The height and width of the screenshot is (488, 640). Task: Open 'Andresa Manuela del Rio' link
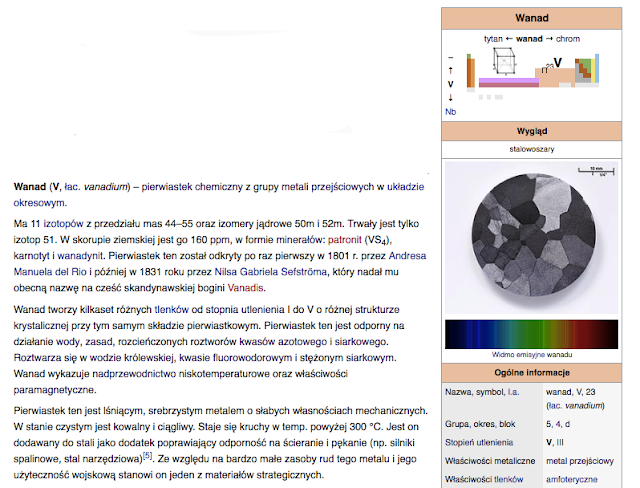pyautogui.click(x=407, y=256)
